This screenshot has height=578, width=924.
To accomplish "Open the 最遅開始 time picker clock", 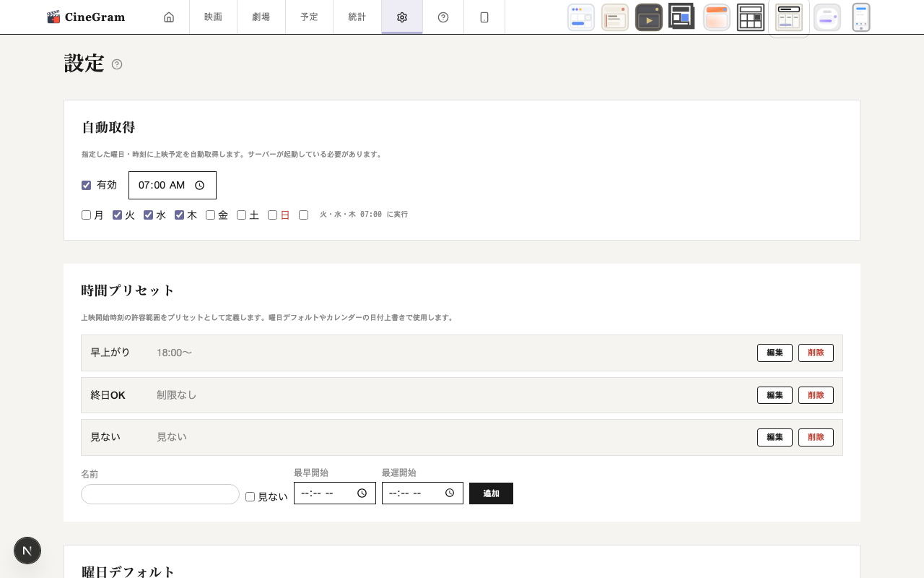I will (x=450, y=493).
